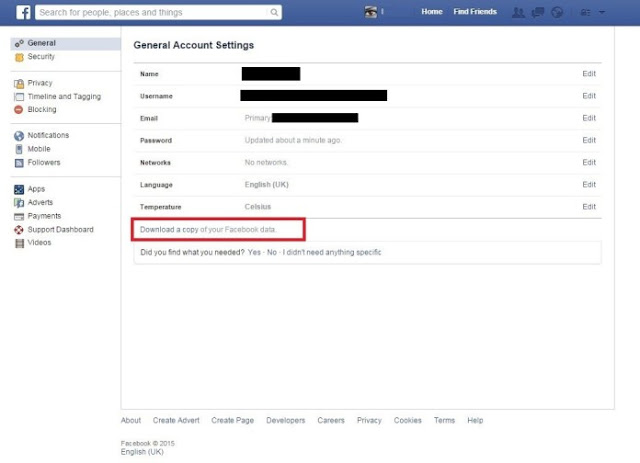The width and height of the screenshot is (640, 463).
Task: Click the Adverts icon in sidebar
Action: coord(19,203)
